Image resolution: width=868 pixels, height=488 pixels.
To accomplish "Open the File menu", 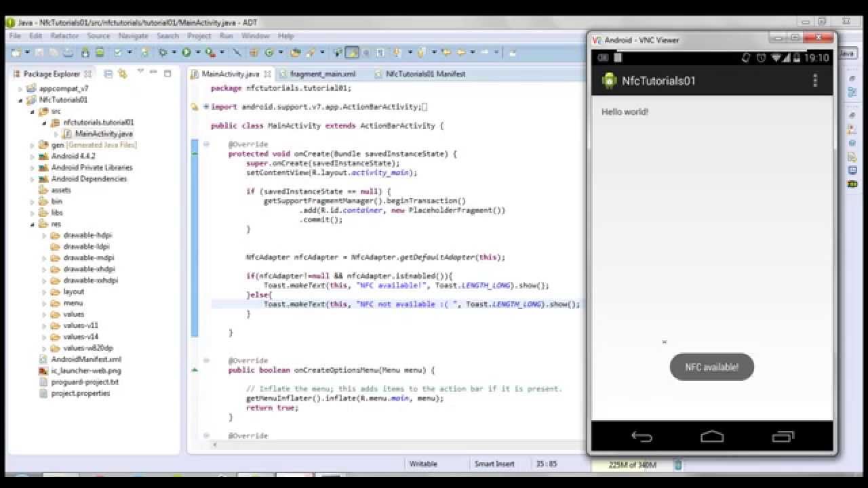I will (15, 36).
